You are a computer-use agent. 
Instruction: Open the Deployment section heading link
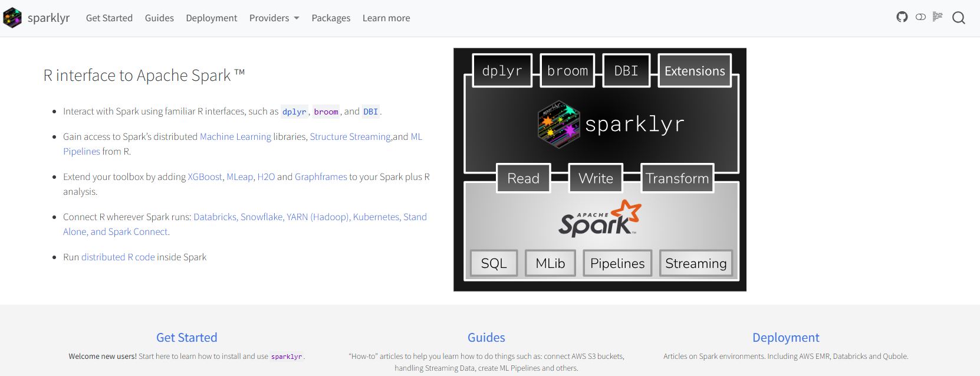pos(785,337)
